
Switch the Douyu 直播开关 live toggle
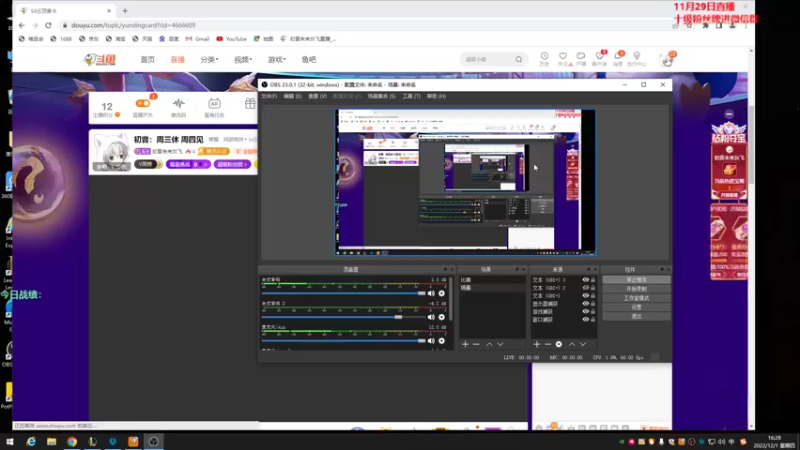coord(143,104)
